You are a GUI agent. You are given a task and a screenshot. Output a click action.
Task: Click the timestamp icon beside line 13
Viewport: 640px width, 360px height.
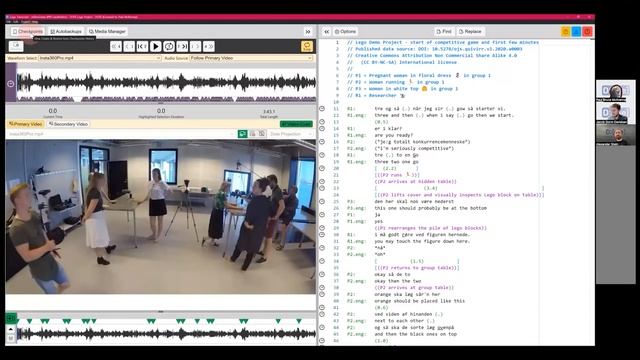[x=322, y=122]
